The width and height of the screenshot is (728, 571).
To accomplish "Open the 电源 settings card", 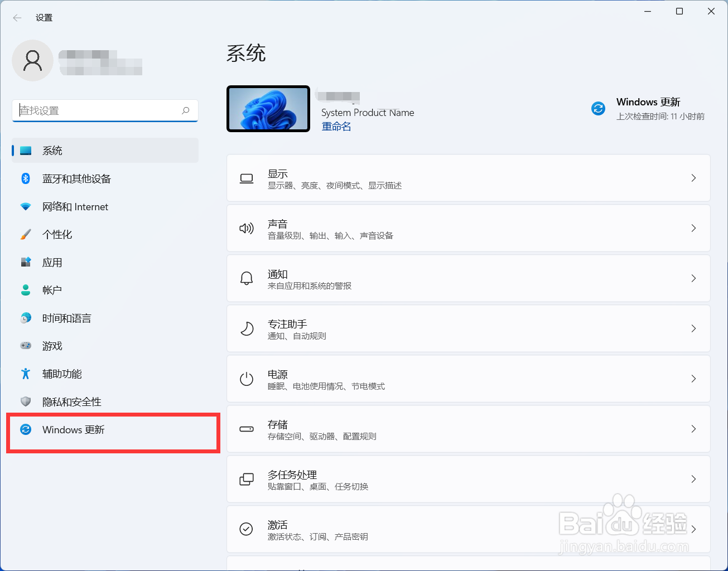I will [x=469, y=379].
